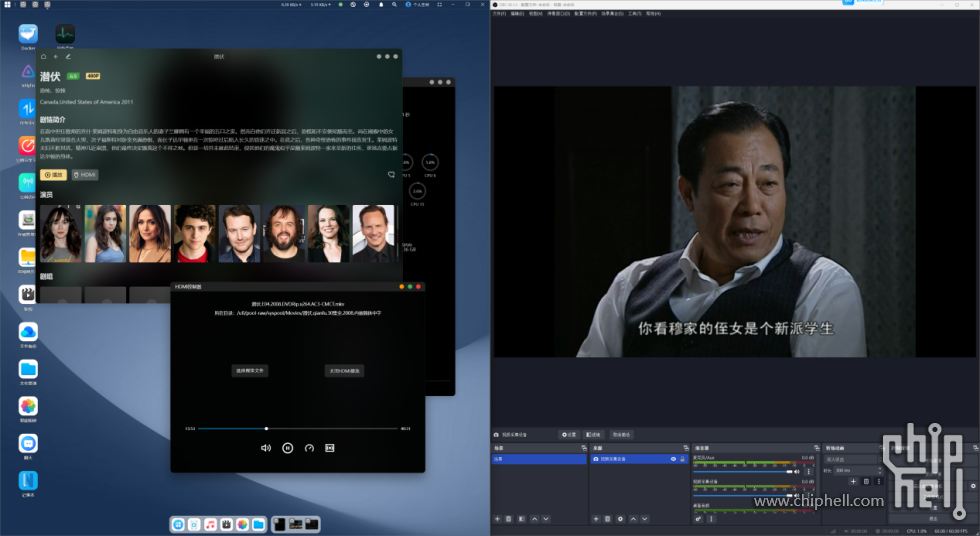Select the bearded man actor thumbnail
The image size is (980, 536).
[284, 234]
